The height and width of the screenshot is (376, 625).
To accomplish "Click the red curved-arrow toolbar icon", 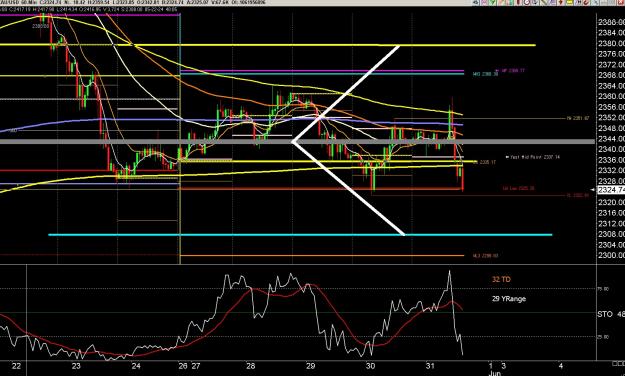I will 586,2.
